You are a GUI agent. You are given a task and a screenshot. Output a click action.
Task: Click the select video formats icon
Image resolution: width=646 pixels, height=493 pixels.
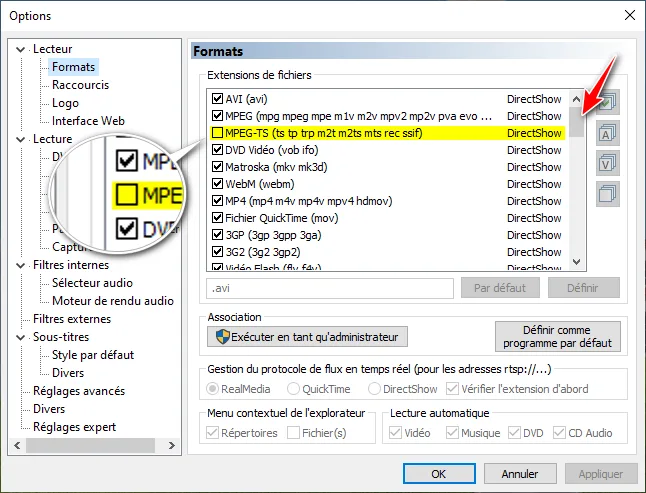click(608, 163)
